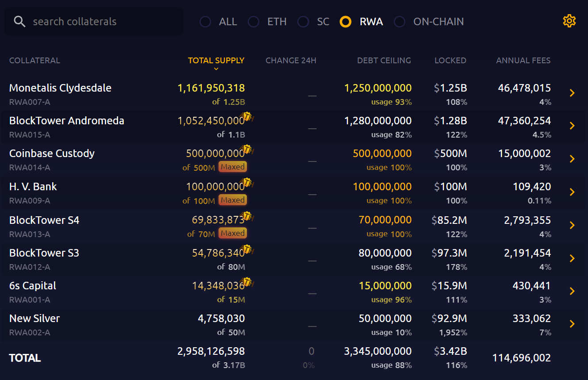
Task: Click the badge icon on BlockTower S4 supply
Action: pos(247,216)
